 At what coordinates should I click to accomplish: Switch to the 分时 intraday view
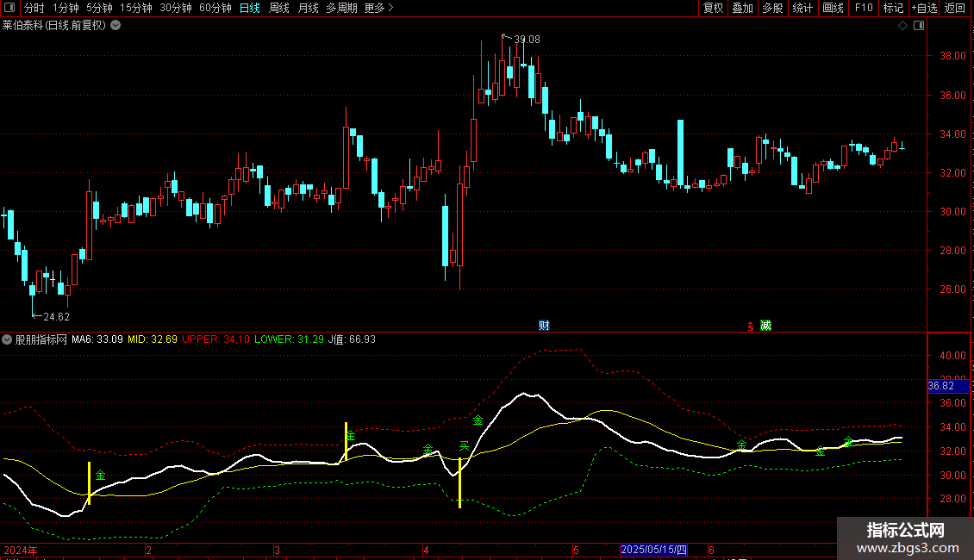34,8
